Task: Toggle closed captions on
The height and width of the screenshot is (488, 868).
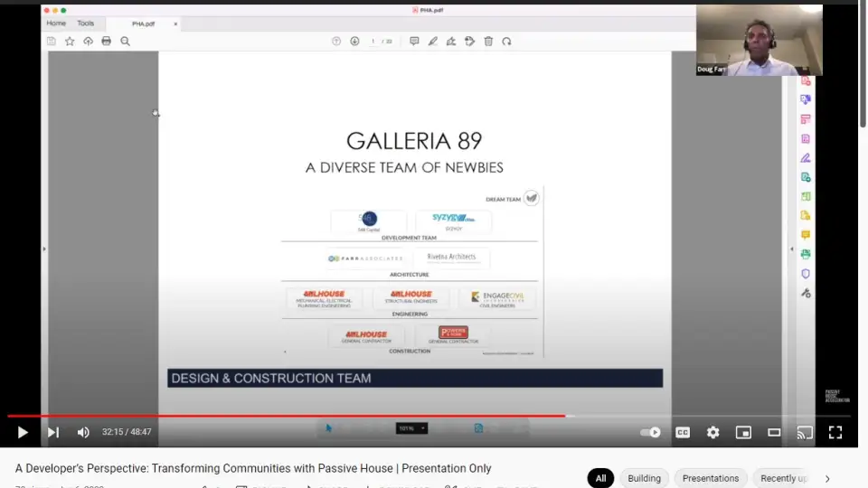Action: [683, 433]
